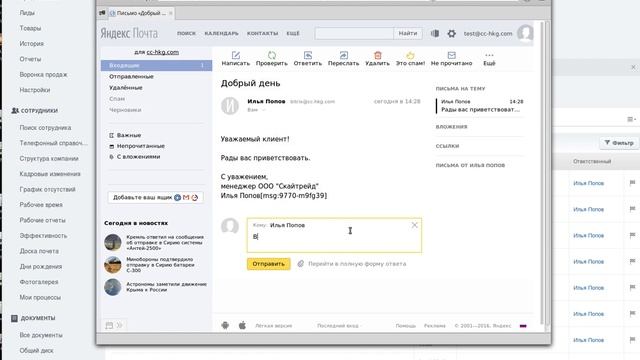
Task: Click the Добавьте ваш ящик button
Action: [x=156, y=198]
